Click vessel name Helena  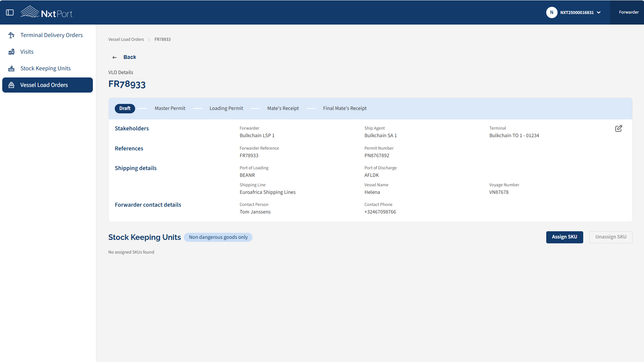click(x=372, y=192)
